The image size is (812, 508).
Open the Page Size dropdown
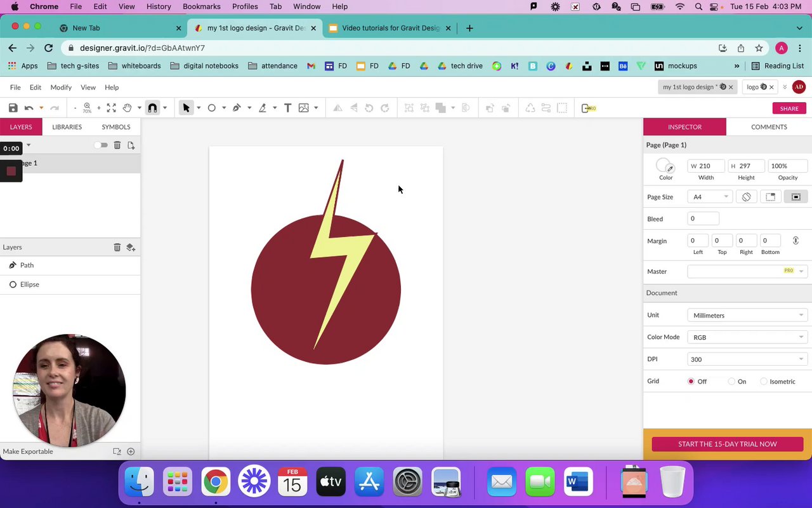coord(710,197)
